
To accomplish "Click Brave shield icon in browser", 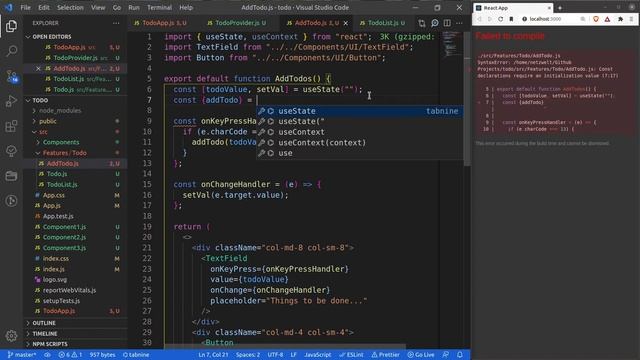I will click(x=596, y=19).
